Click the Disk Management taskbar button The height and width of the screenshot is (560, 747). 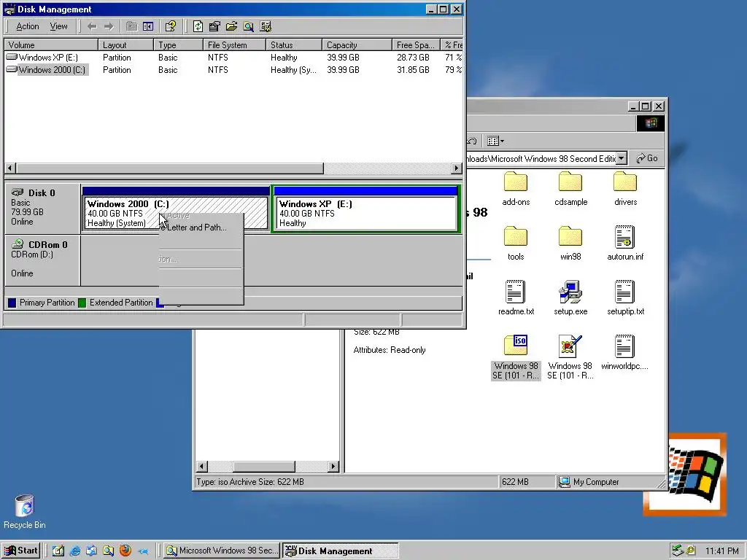[340, 551]
